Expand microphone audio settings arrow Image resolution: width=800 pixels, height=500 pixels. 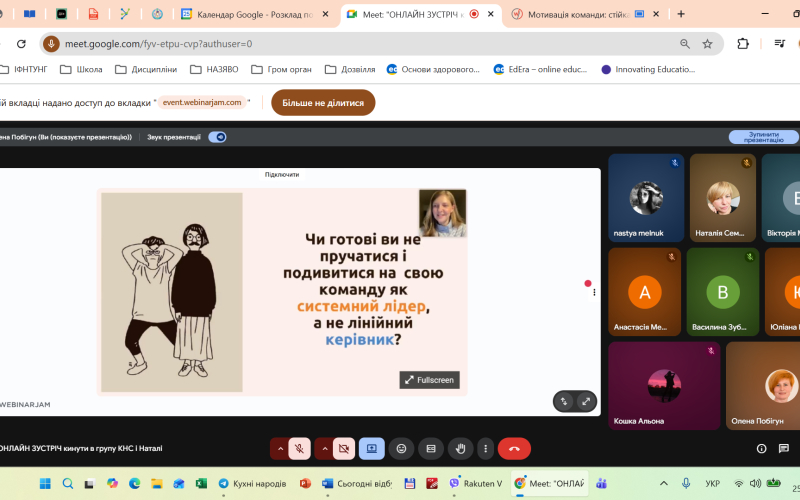pyautogui.click(x=280, y=449)
